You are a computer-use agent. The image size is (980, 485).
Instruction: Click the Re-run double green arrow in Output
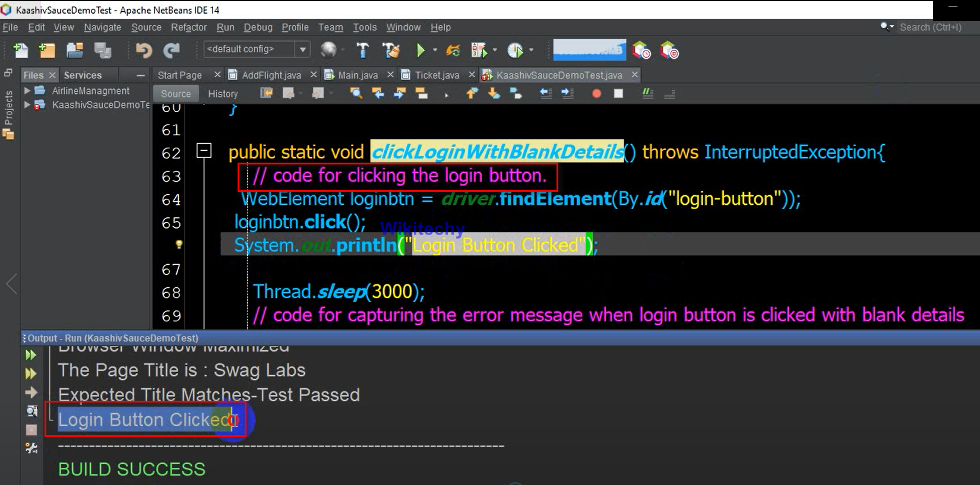[x=31, y=355]
